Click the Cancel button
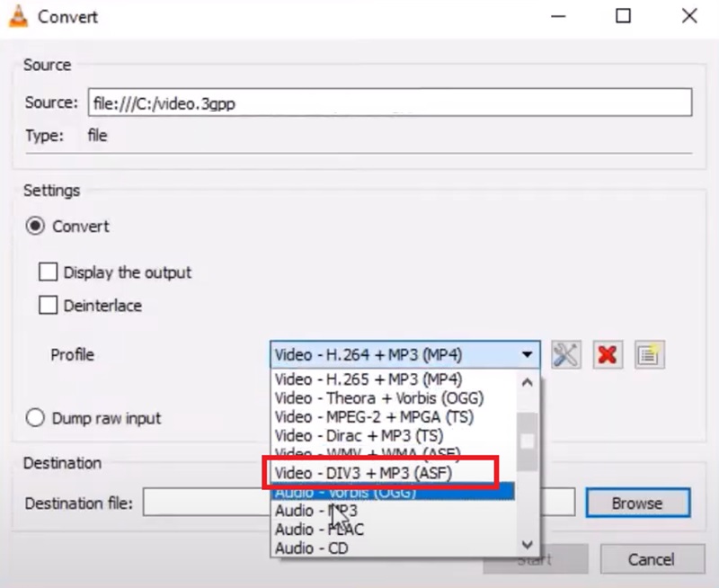This screenshot has height=588, width=719. (x=652, y=559)
